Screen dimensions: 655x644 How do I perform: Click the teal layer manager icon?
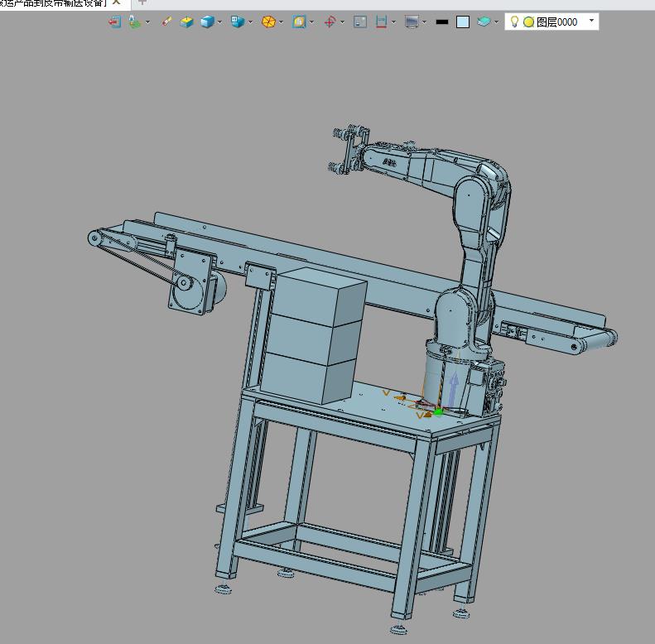(484, 22)
